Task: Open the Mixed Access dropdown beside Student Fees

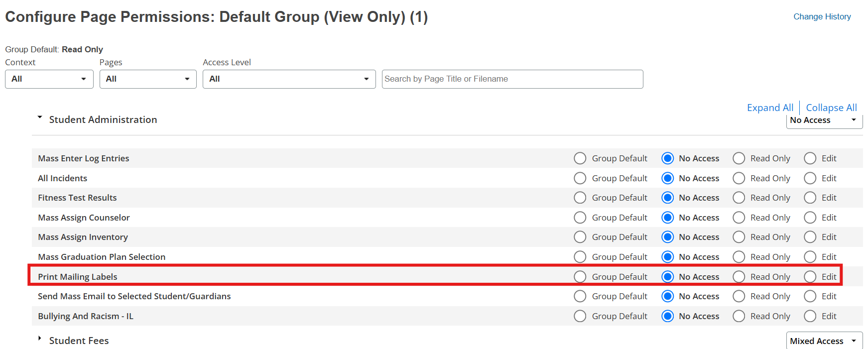Action: tap(824, 341)
